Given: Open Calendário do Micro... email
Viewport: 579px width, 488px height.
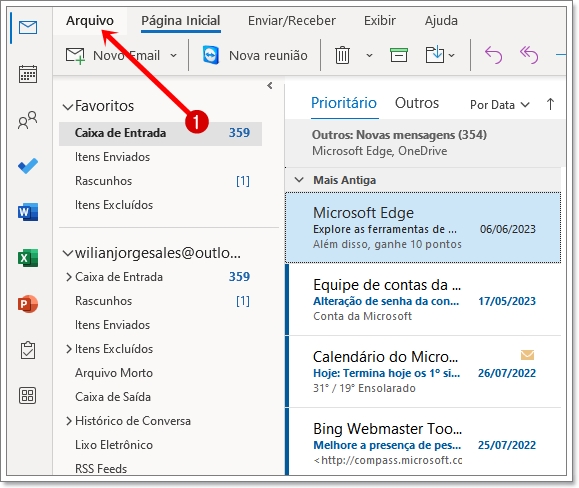Looking at the screenshot, I should [x=424, y=372].
